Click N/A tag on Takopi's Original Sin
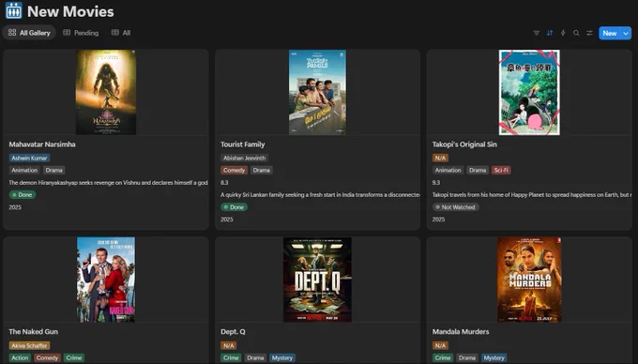638x364 pixels. pos(440,158)
